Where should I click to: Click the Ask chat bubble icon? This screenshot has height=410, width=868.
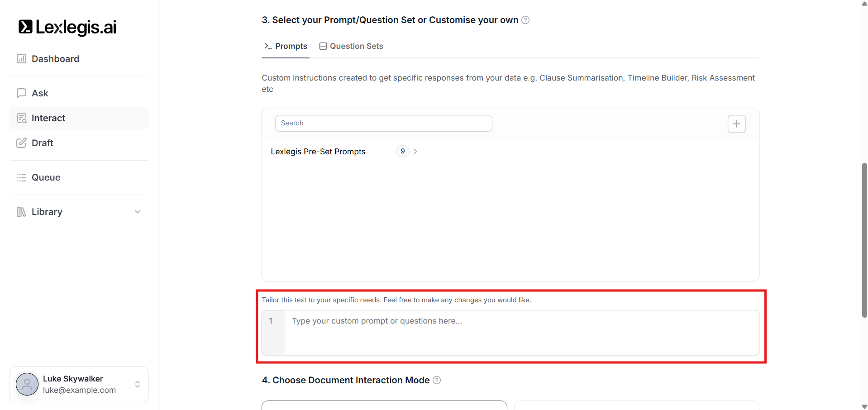click(x=21, y=93)
